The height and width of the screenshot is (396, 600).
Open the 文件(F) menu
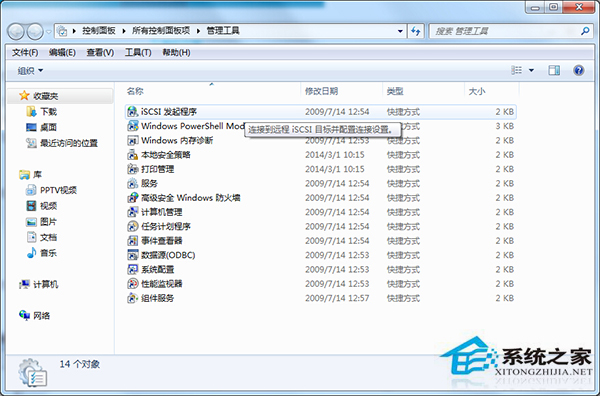coord(25,52)
